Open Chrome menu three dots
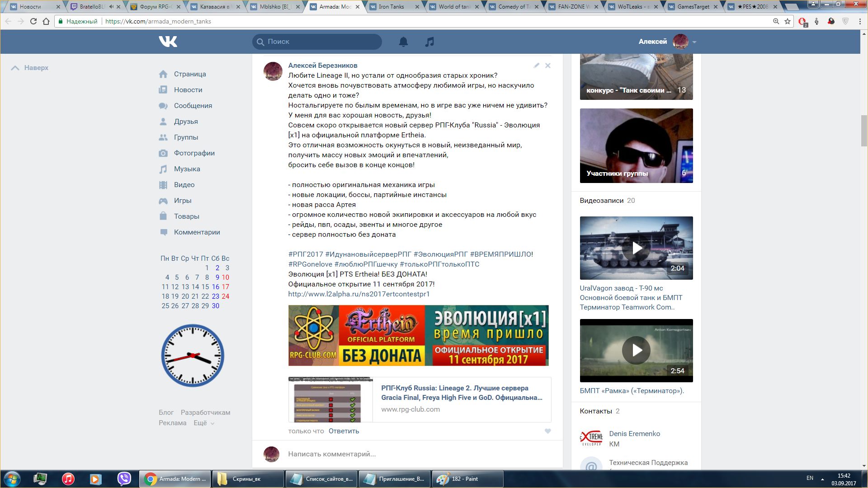Screen dimensions: 868x488 coord(860,21)
